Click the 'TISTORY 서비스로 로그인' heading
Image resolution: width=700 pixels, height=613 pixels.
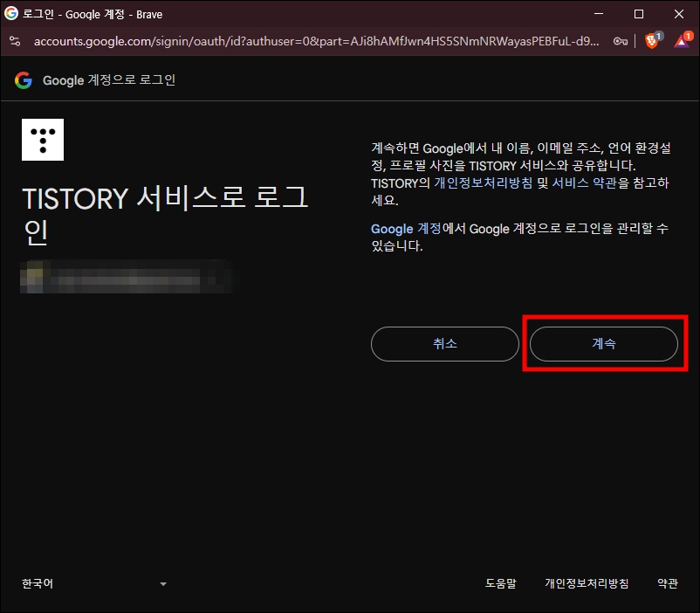tap(165, 216)
